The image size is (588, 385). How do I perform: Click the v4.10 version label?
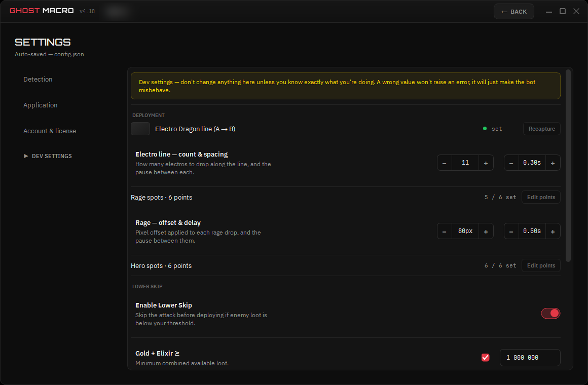coord(87,11)
